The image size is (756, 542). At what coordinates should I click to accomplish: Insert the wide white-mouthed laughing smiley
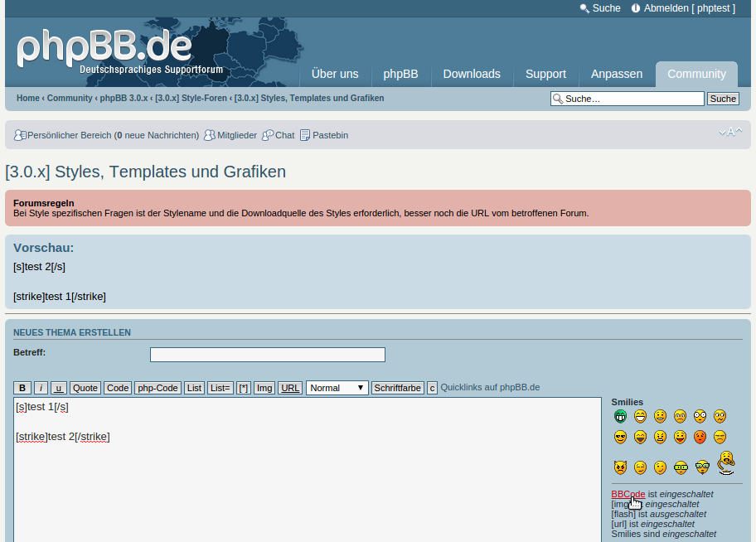click(x=640, y=416)
